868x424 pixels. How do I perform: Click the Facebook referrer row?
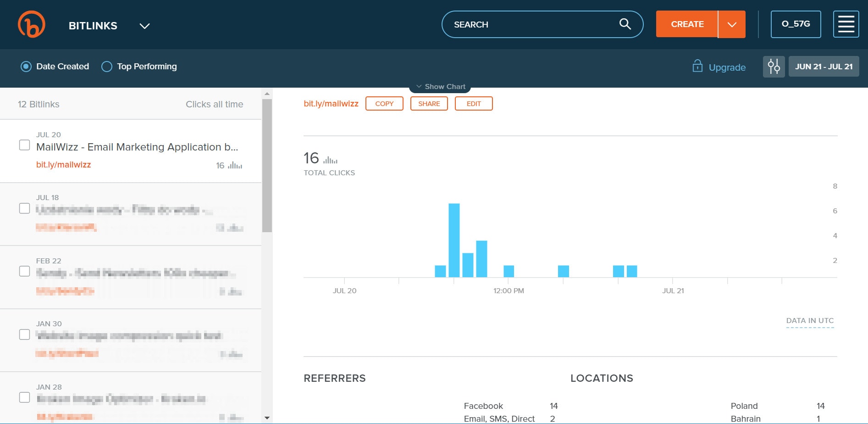(x=511, y=406)
